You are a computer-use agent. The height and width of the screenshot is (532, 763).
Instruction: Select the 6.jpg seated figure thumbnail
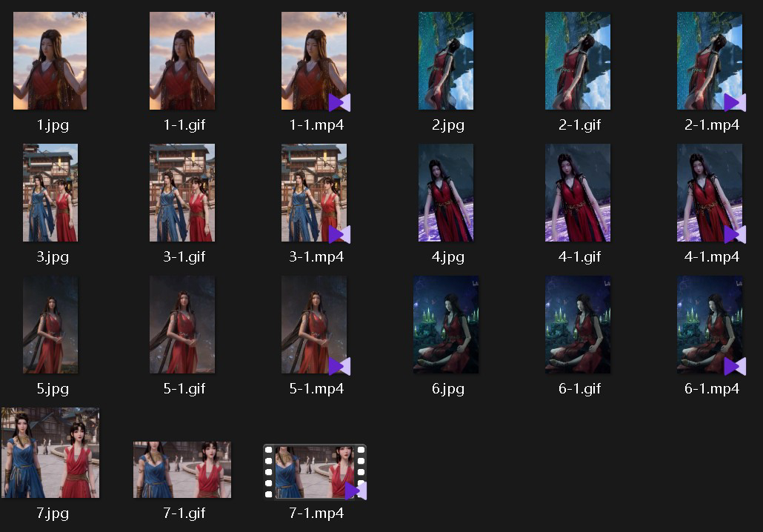(446, 325)
